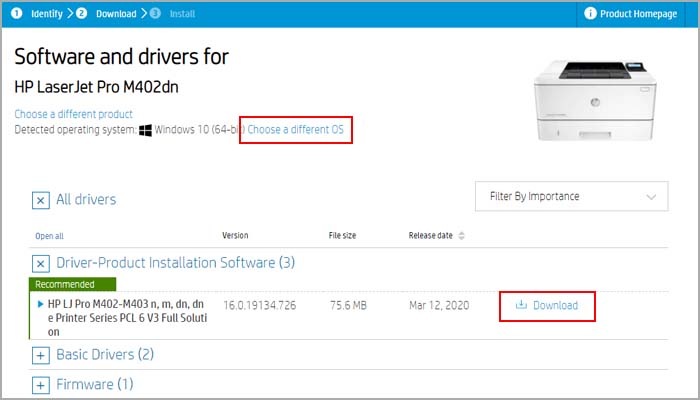Expand HP LJ Pro M402-M403 driver details triangle
The width and height of the screenshot is (700, 400).
click(x=41, y=304)
